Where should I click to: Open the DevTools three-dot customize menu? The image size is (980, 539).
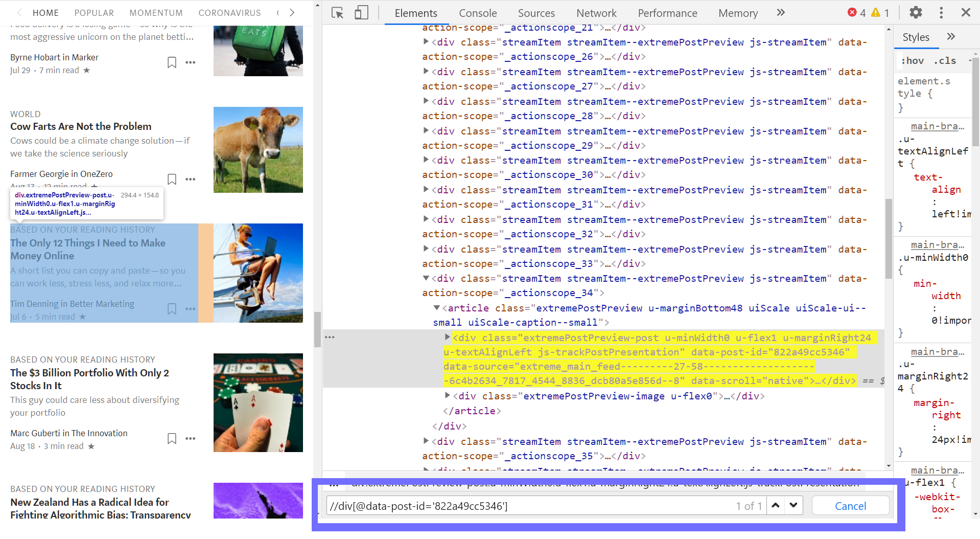(x=941, y=12)
